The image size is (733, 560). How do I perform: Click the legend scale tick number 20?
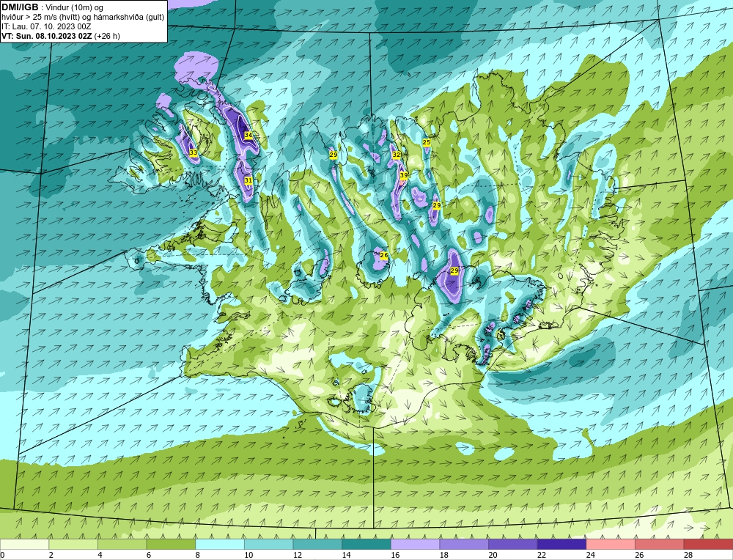click(493, 555)
